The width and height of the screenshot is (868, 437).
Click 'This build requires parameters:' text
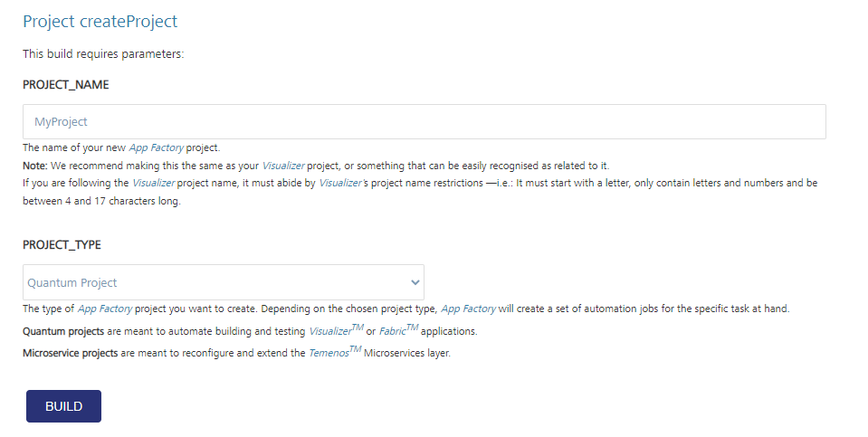coord(103,54)
